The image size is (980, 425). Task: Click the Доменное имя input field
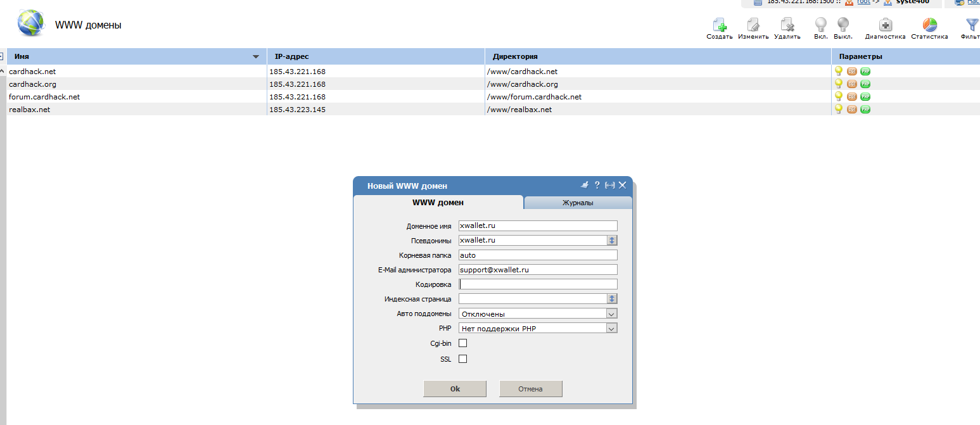[x=538, y=225]
